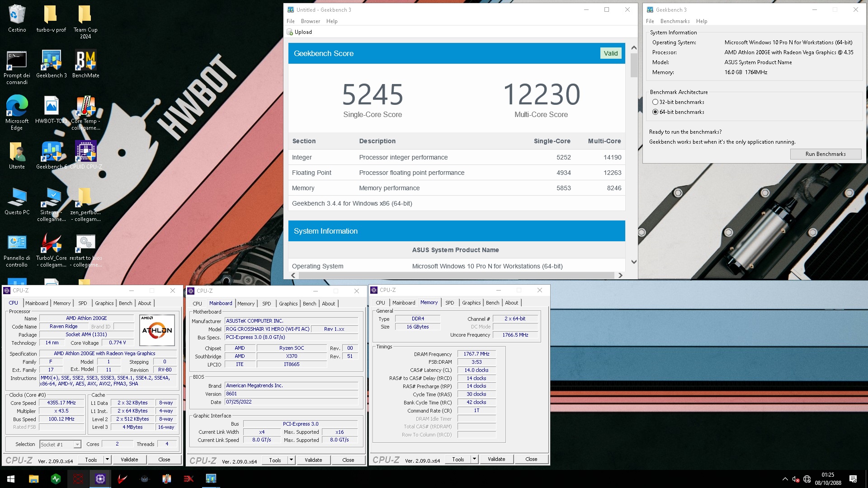Switch to Bench tab in first CPU-Z
This screenshot has height=488, width=868.
click(126, 303)
